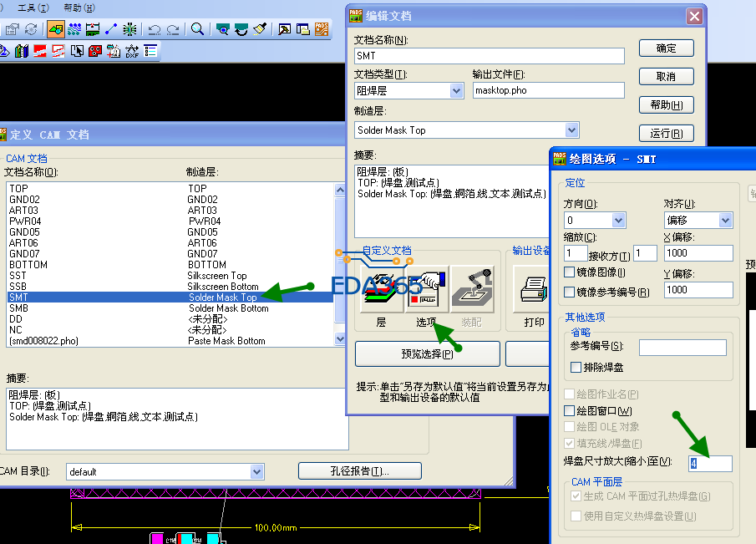Tick the exclude pads (排除焊盘) checkbox

[x=576, y=367]
